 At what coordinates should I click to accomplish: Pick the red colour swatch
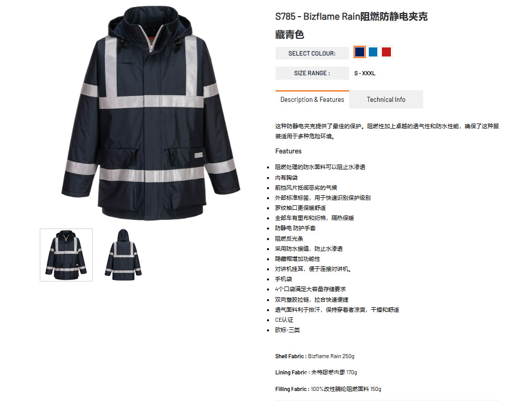pos(386,52)
